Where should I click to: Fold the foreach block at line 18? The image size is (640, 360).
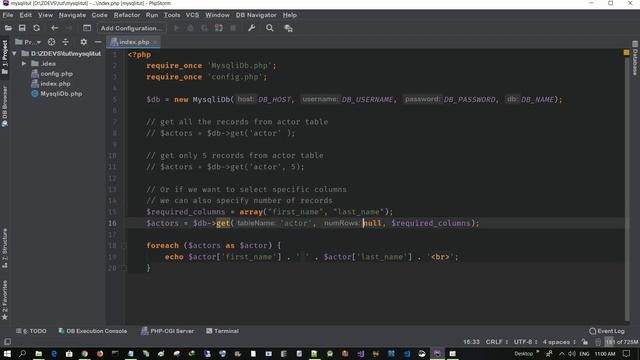pyautogui.click(x=124, y=246)
